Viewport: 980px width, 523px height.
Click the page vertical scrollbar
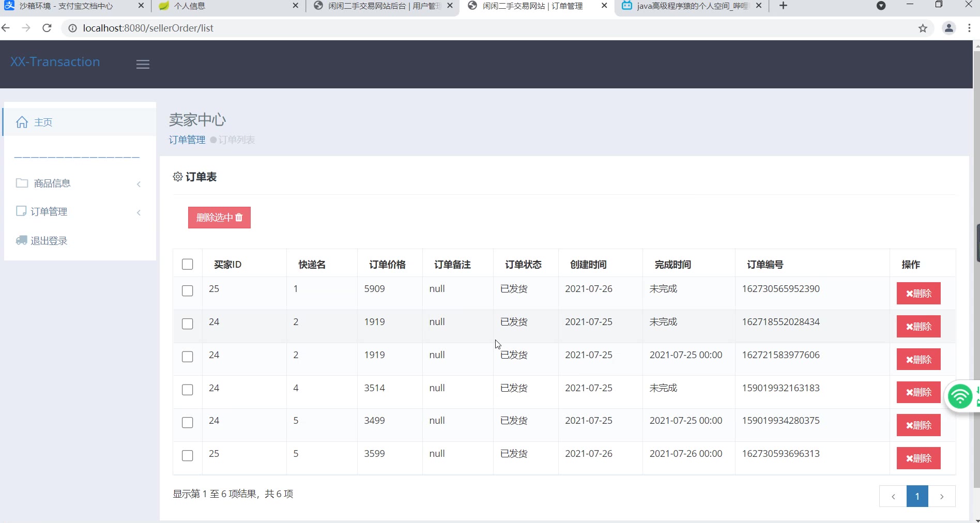(976, 269)
